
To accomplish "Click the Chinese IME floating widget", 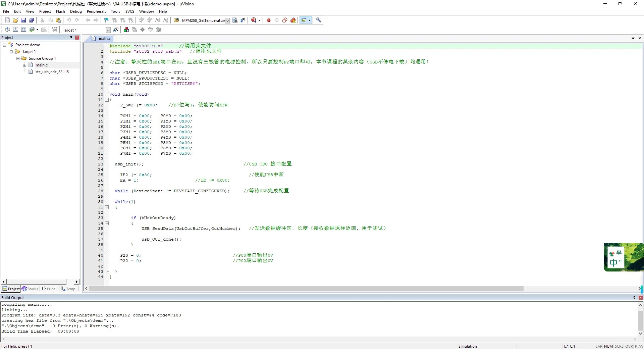I will (x=624, y=257).
